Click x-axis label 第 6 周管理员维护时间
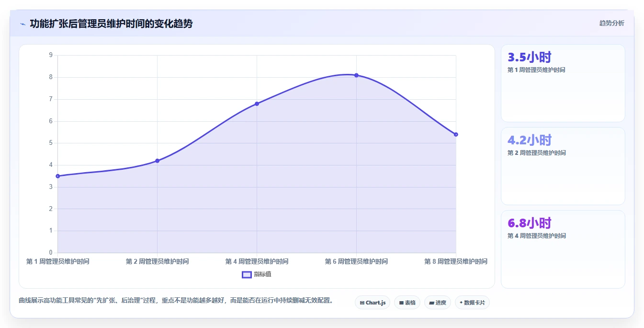Image resolution: width=644 pixels, height=328 pixels. tap(356, 261)
